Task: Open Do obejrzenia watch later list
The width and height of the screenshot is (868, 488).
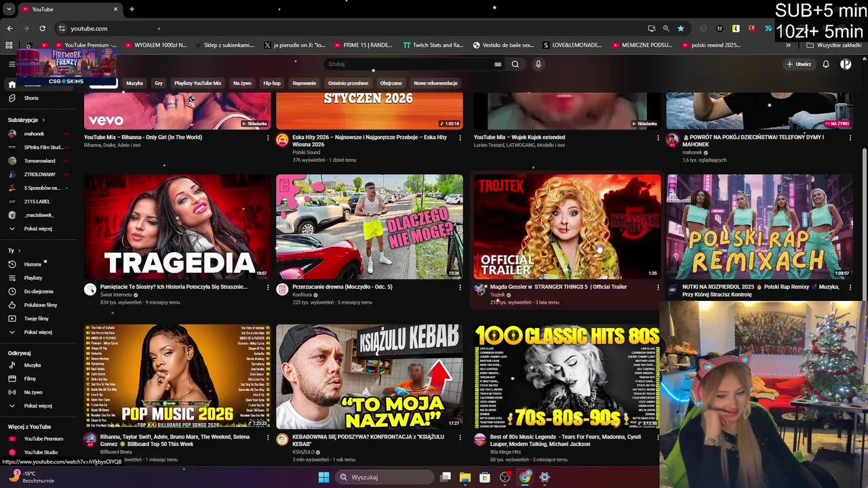Action: (39, 291)
